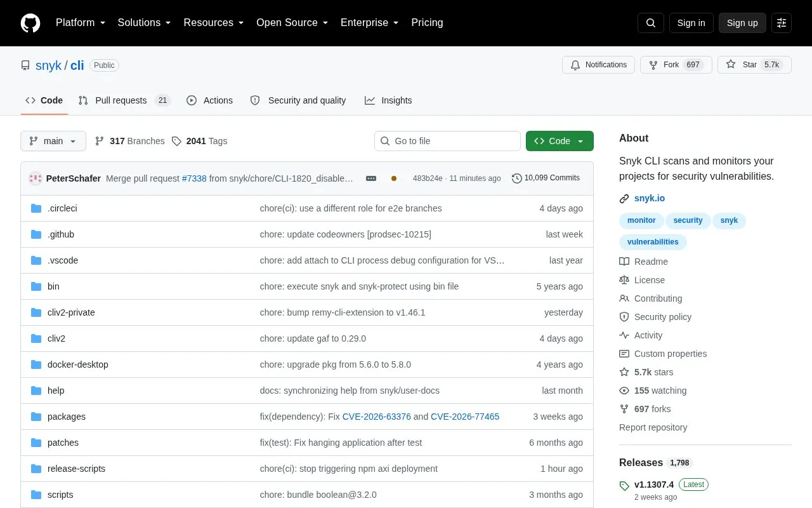
Task: Open the GitHub homepage logo
Action: click(x=30, y=23)
